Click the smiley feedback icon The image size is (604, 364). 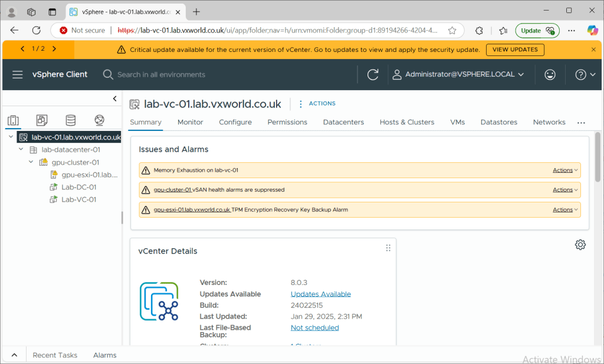click(x=550, y=74)
